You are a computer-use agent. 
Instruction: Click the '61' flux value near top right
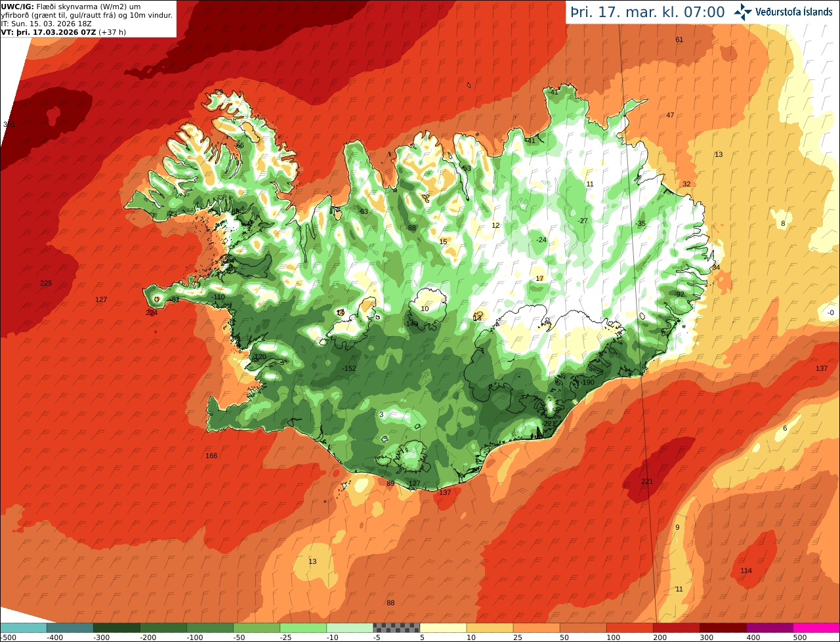(x=679, y=40)
